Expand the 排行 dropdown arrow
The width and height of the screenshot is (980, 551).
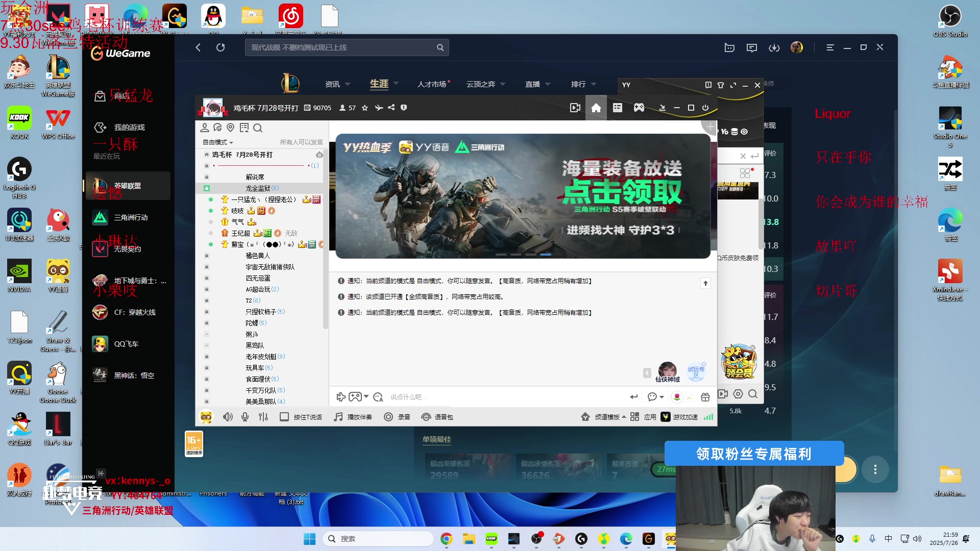[x=594, y=84]
